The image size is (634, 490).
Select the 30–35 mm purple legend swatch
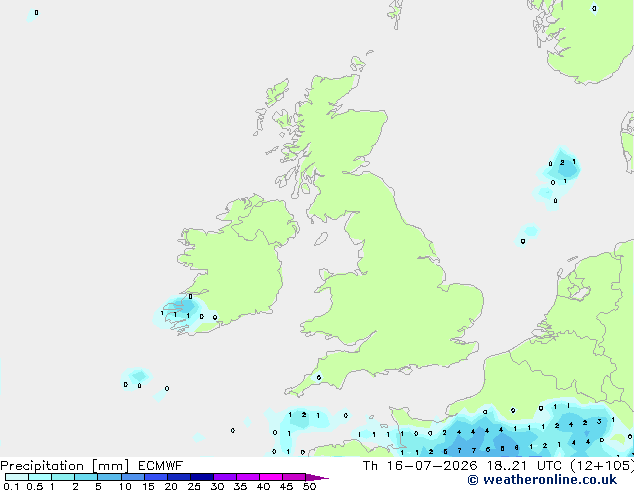pos(225,477)
